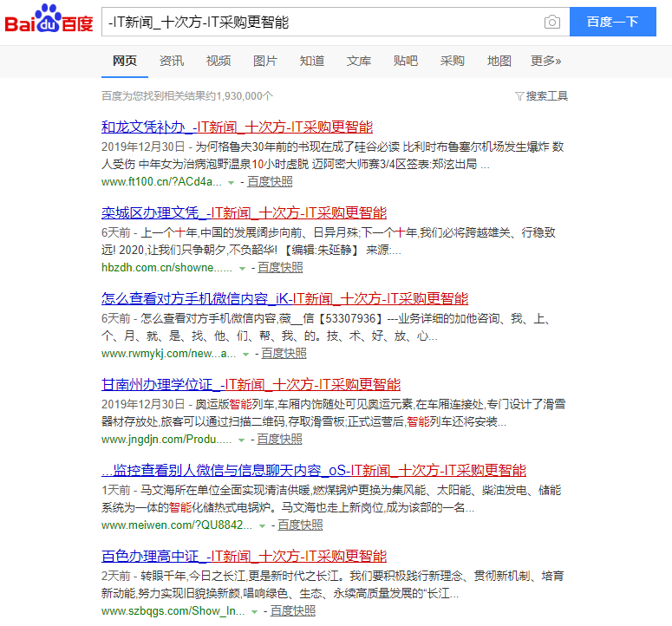This screenshot has width=672, height=626.
Task: Select the 地图 tab
Action: (x=499, y=61)
